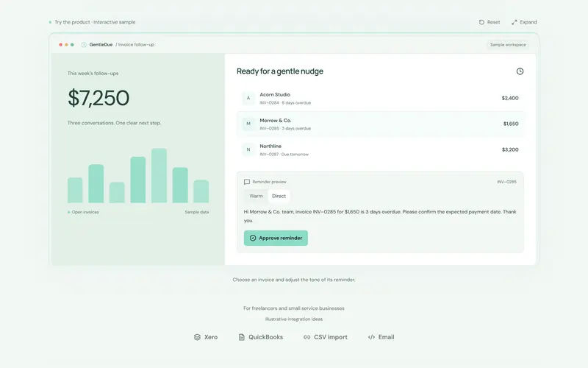The height and width of the screenshot is (368, 588).
Task: Click the CSV import link icon
Action: click(x=306, y=337)
